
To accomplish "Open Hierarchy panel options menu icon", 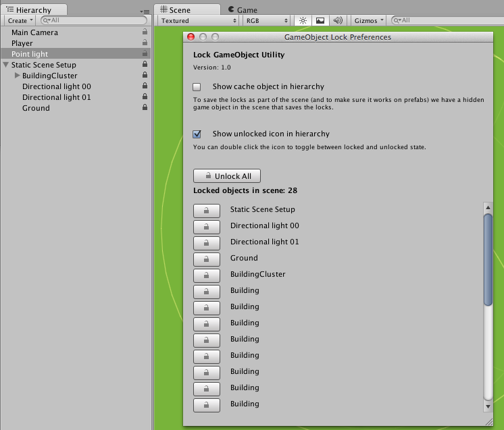I will click(145, 11).
